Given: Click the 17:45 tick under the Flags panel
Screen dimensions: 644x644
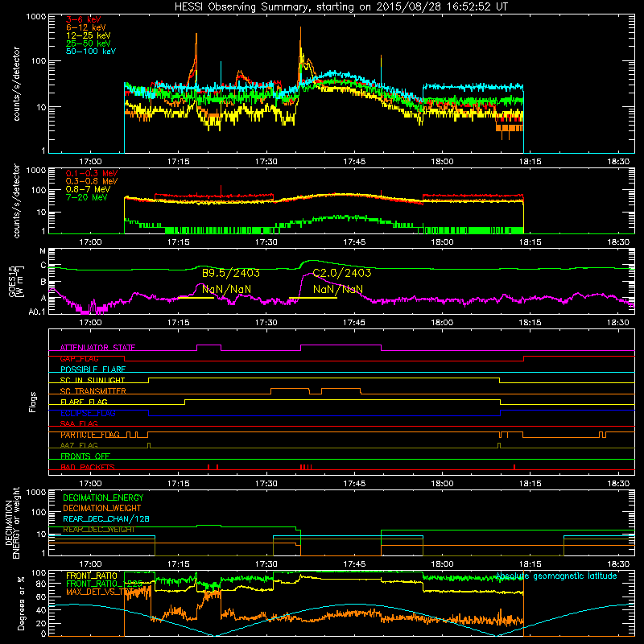Looking at the screenshot, I should tap(354, 484).
